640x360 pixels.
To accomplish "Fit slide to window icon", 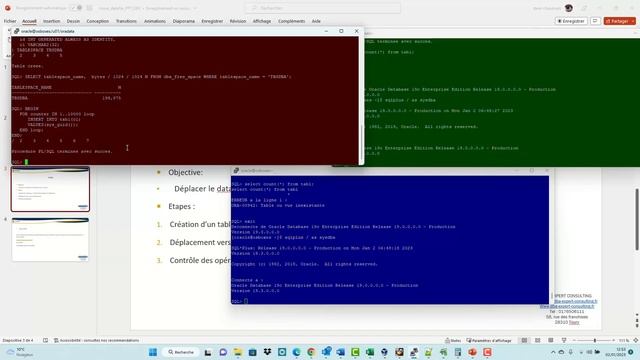I will tap(636, 340).
